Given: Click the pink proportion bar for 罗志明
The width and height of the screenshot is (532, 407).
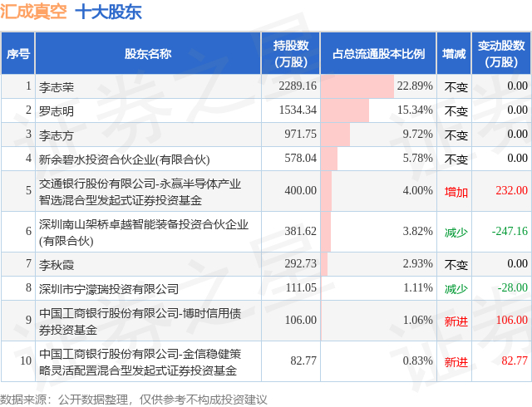Looking at the screenshot, I should (x=345, y=110).
